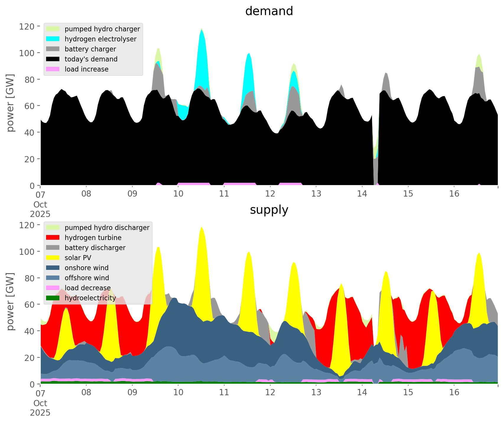This screenshot has width=504, height=423.
Task: Select the 'load decrease' legend label
Action: click(87, 288)
